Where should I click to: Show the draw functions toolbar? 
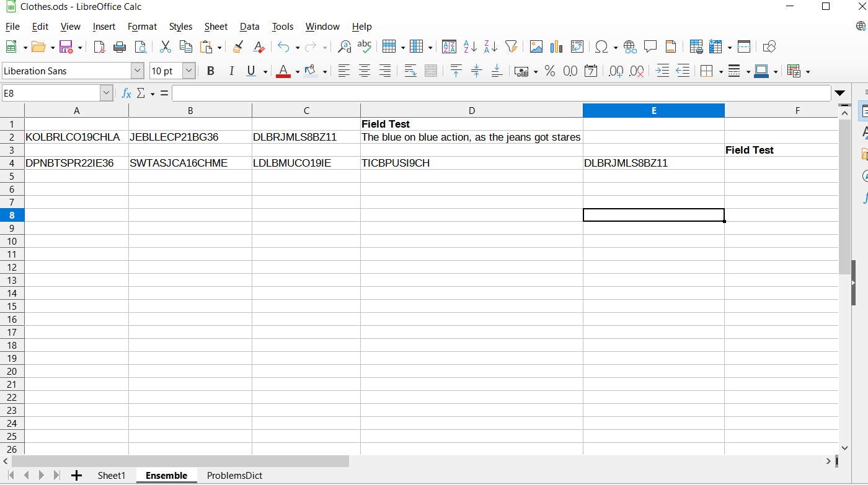tap(769, 46)
